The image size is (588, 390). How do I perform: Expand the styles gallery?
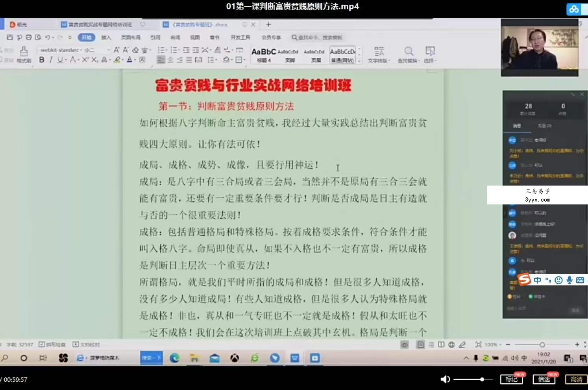[x=359, y=61]
